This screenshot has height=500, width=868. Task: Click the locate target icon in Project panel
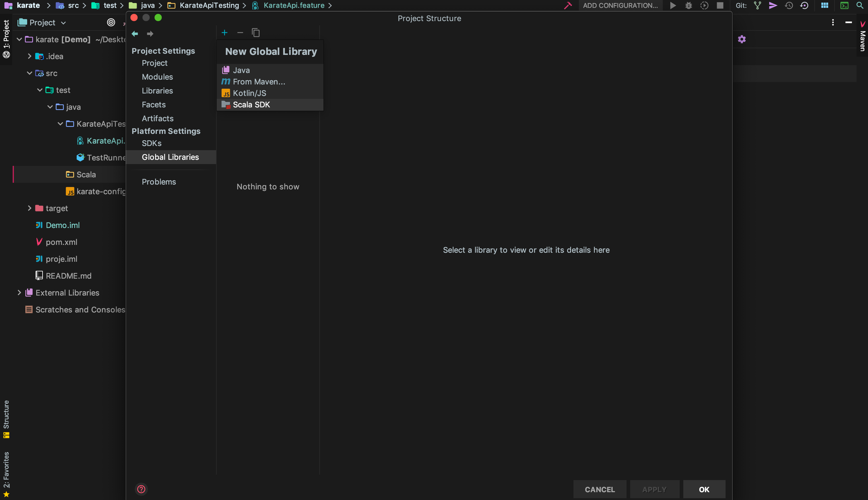[111, 23]
